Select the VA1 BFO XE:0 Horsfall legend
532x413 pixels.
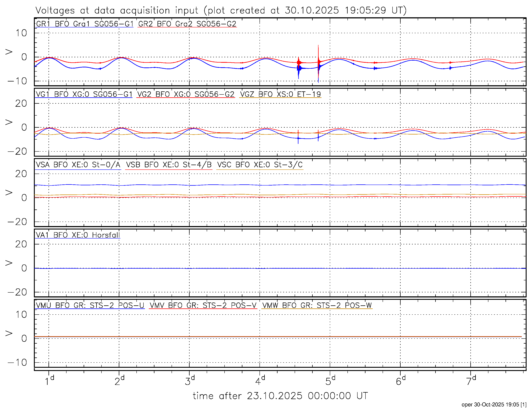click(78, 235)
